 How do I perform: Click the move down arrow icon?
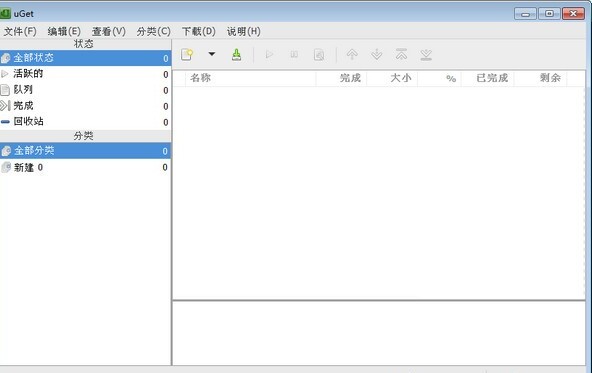[377, 55]
